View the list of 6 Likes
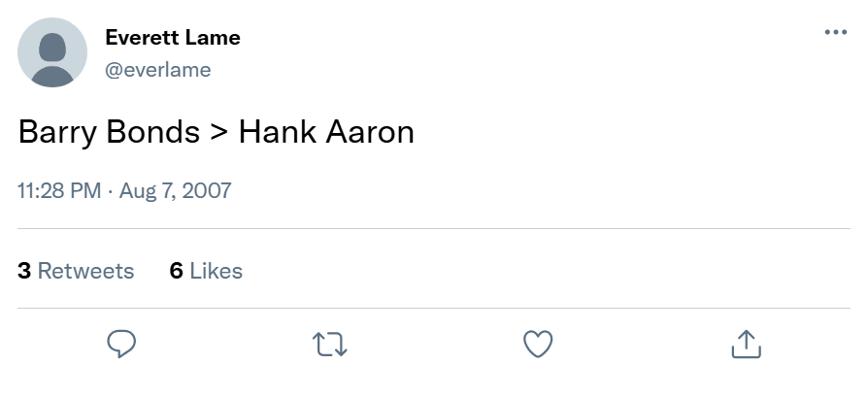 (206, 271)
